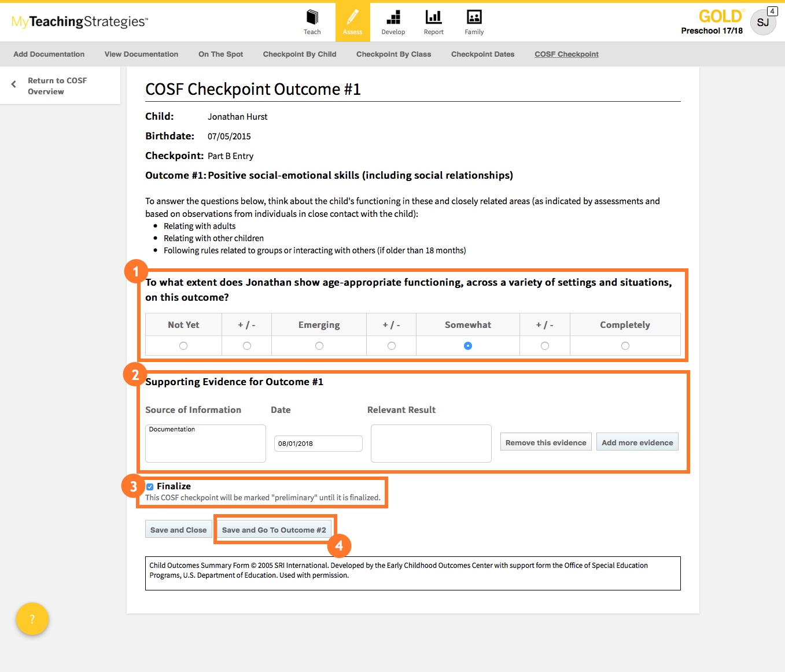Uncheck the Finalize checkbox
This screenshot has height=672, width=785.
(150, 487)
